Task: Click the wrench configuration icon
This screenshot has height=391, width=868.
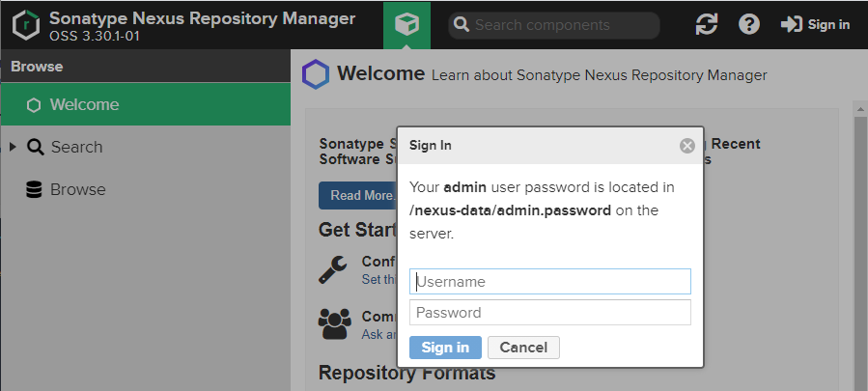Action: point(333,269)
